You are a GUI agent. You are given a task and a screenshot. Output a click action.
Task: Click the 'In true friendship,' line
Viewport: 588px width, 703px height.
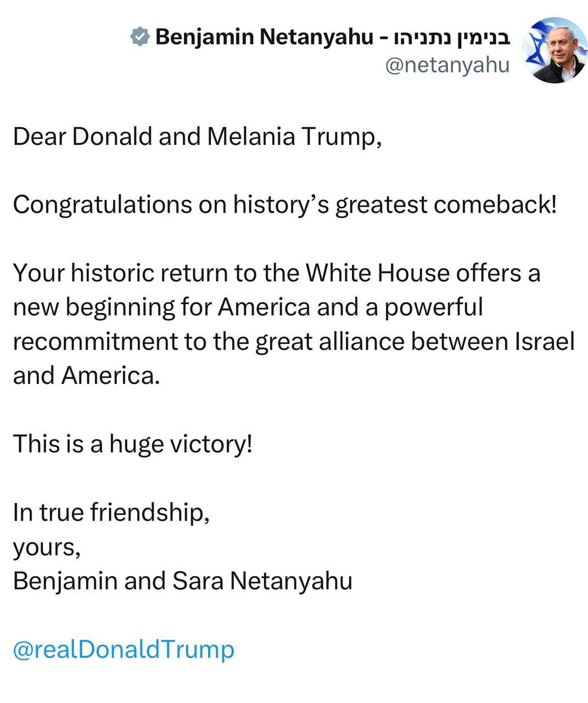[x=111, y=512]
